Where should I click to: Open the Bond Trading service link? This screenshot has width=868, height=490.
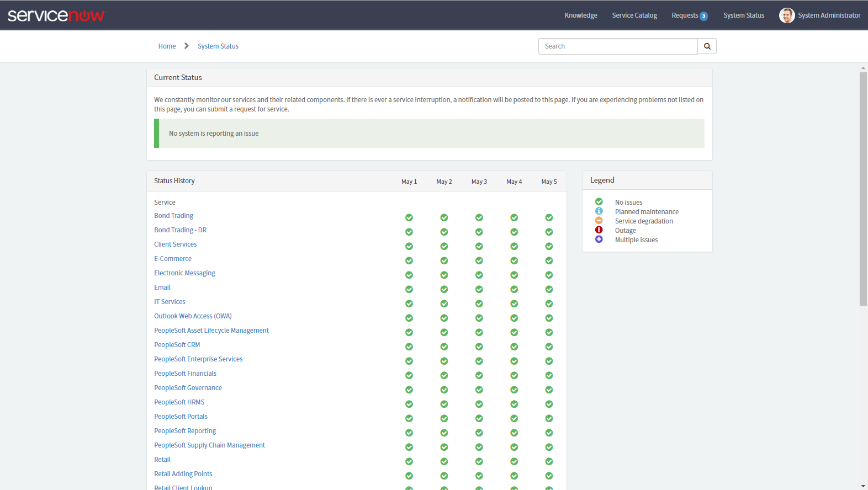tap(174, 216)
